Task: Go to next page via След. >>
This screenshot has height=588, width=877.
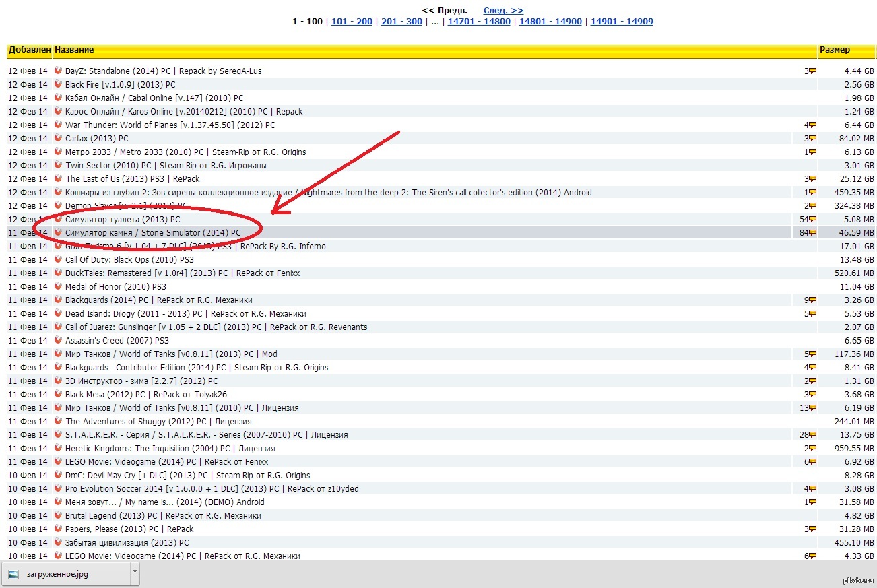Action: pos(503,10)
